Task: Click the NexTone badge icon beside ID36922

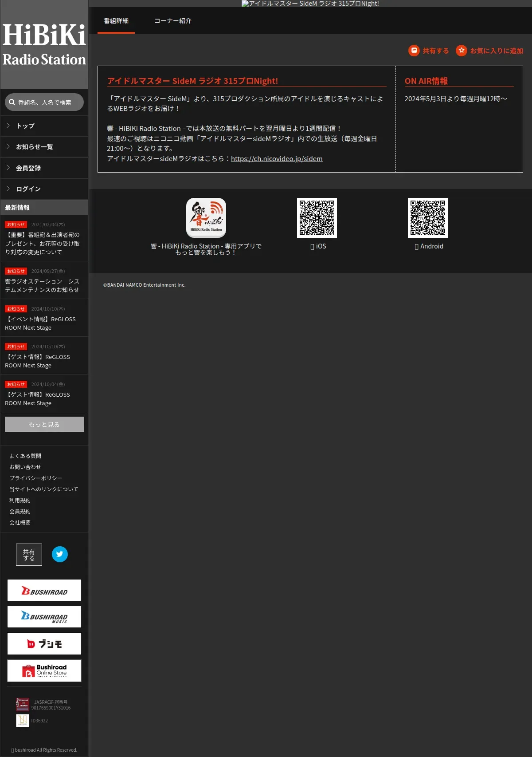Action: [x=23, y=720]
